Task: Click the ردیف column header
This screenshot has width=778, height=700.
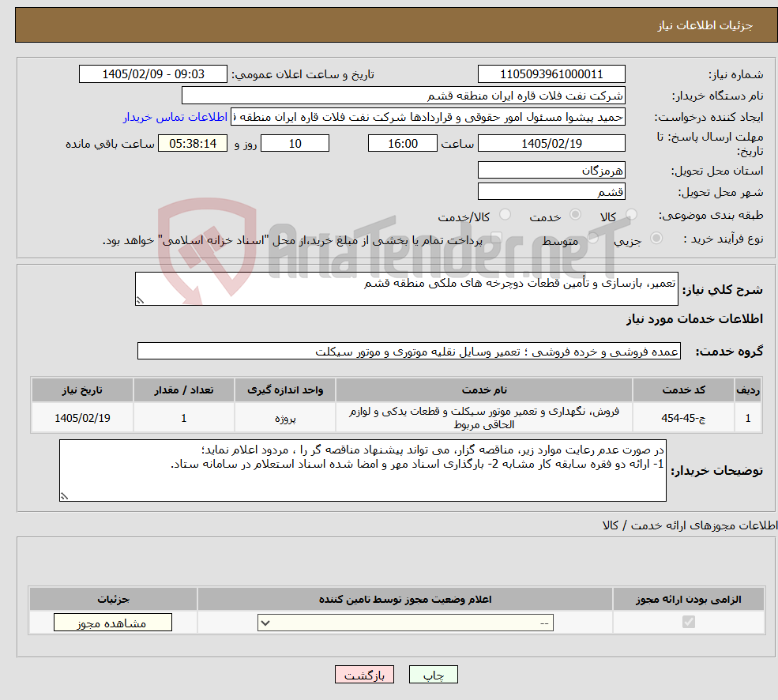Action: click(x=748, y=390)
